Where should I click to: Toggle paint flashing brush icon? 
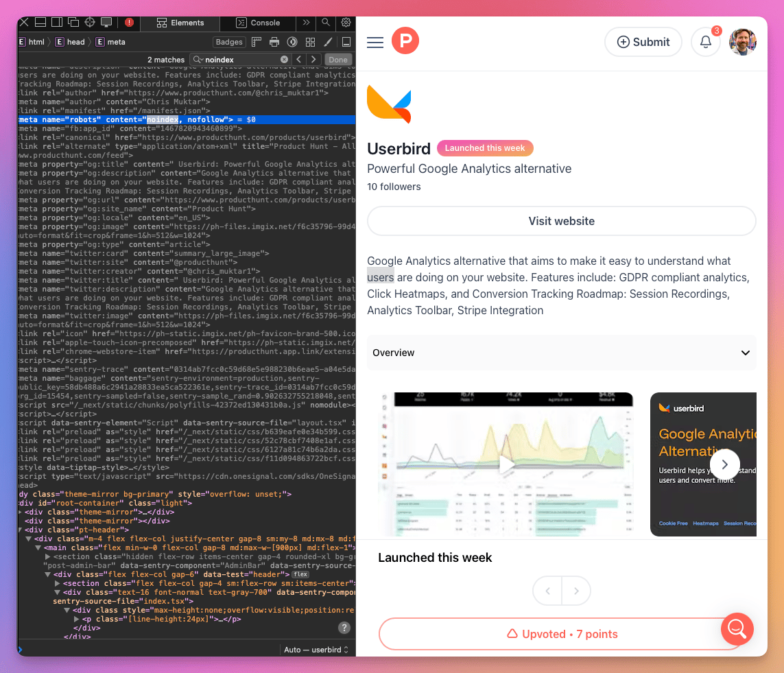pyautogui.click(x=328, y=42)
